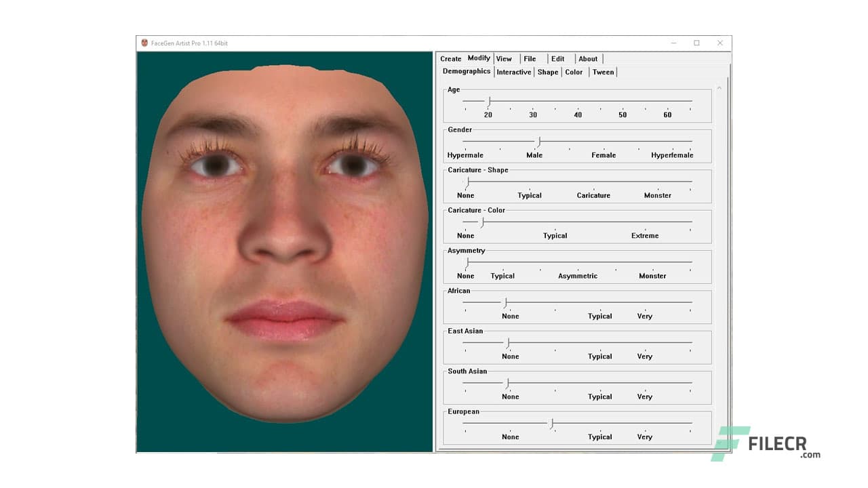Open the View menu tab
The width and height of the screenshot is (868, 488).
coord(503,58)
